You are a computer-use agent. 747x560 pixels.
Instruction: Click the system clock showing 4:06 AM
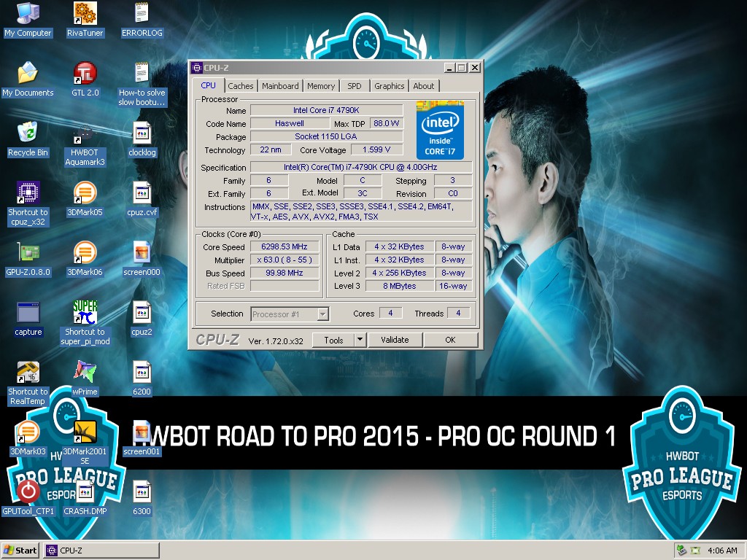[x=722, y=551]
